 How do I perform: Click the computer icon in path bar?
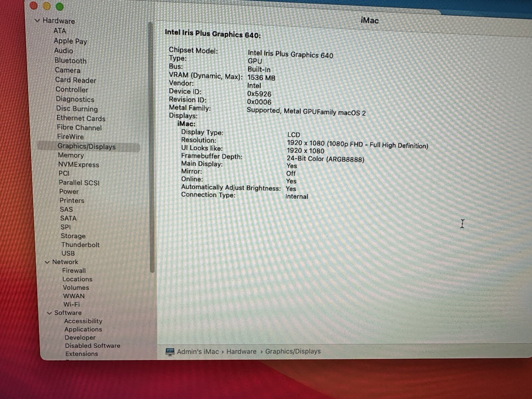[170, 352]
